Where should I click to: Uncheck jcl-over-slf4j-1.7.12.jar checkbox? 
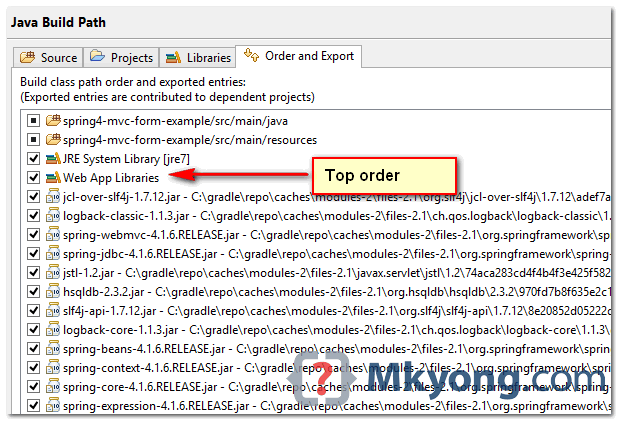point(34,196)
